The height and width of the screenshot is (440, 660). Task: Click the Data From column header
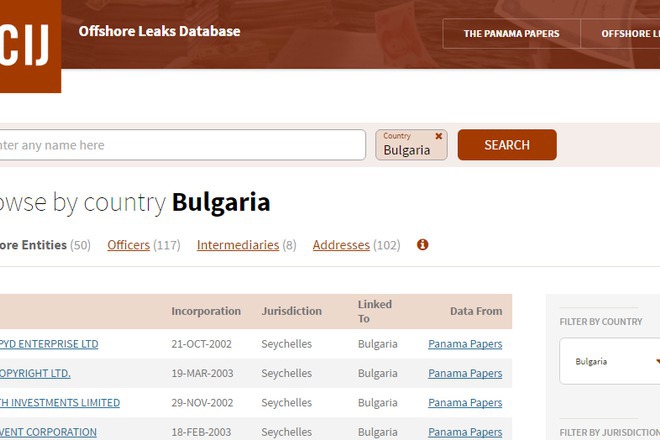point(476,311)
